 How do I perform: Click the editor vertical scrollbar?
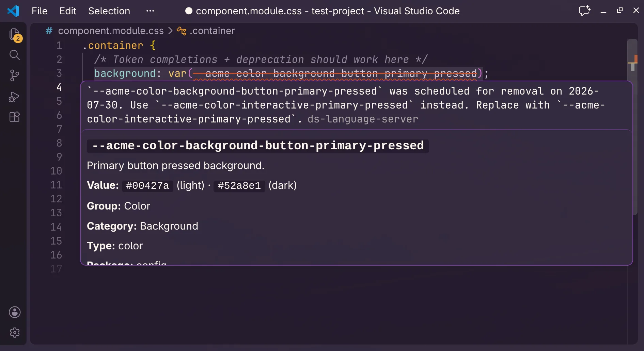(x=632, y=127)
